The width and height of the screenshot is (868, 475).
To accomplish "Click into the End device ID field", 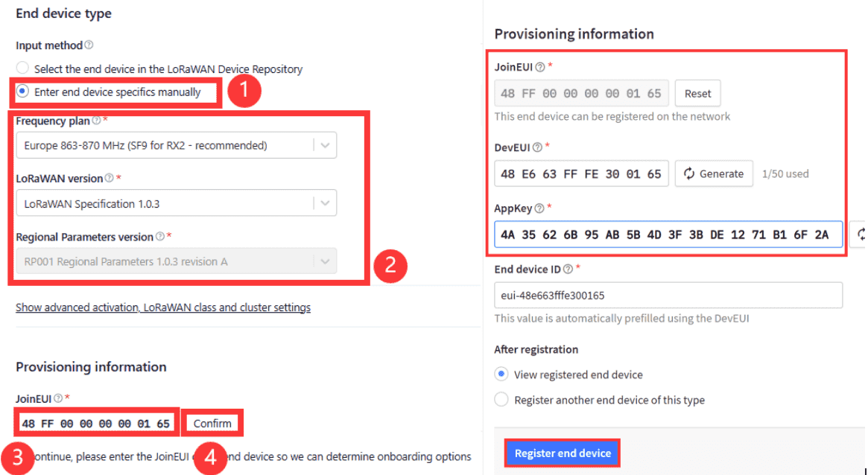I will click(x=668, y=296).
